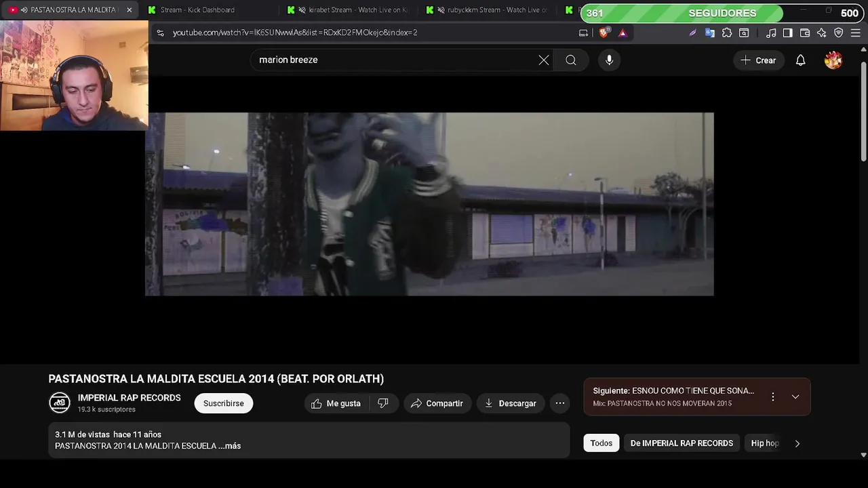Open Leo AI sparkle icon
868x488 pixels.
[x=821, y=33]
